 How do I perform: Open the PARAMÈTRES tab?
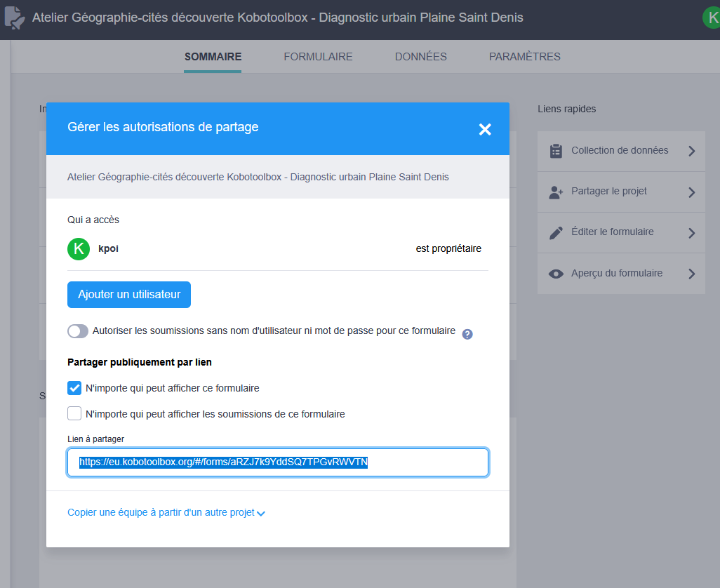524,57
